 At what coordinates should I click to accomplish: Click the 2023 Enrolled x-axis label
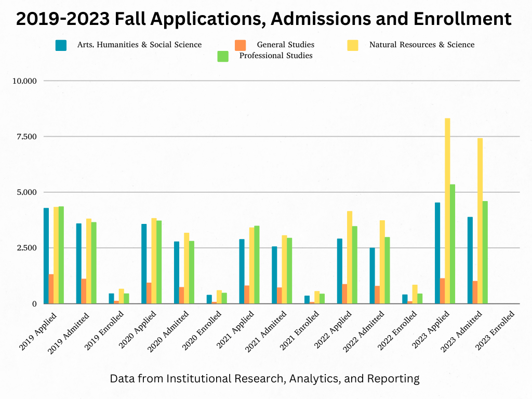click(496, 330)
